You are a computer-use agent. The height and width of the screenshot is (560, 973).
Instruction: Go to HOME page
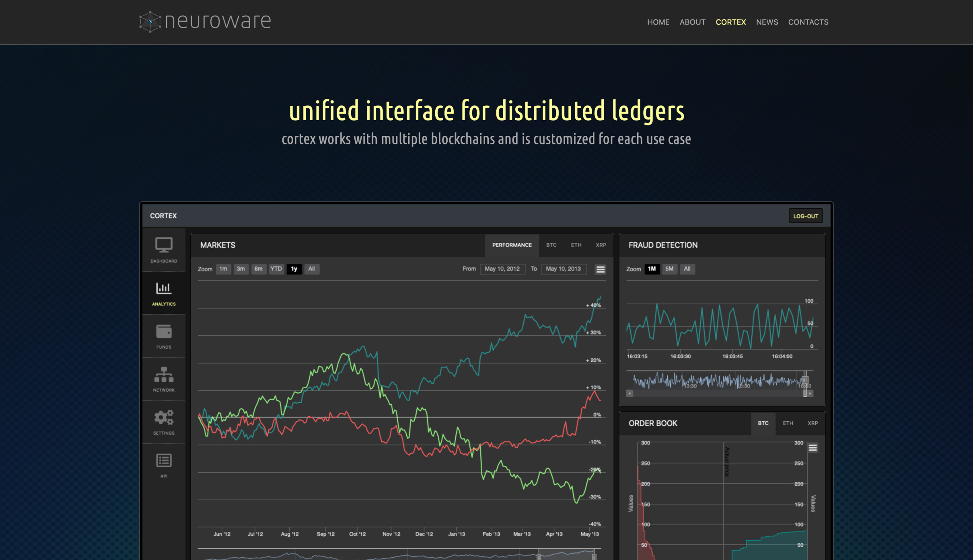(658, 22)
